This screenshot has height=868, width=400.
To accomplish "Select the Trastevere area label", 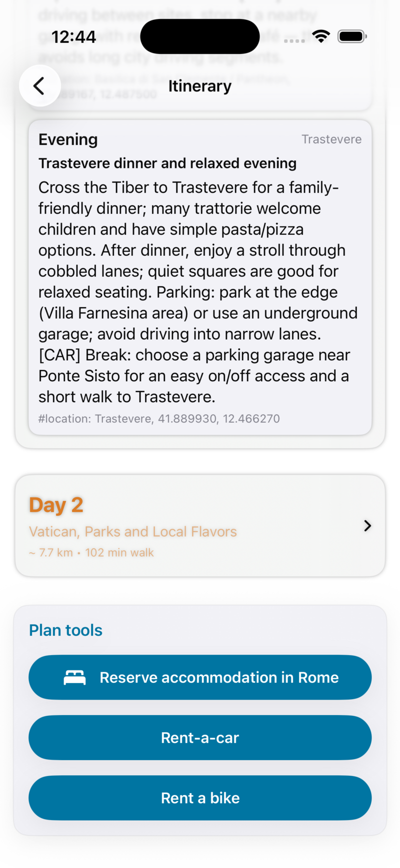I will 331,139.
